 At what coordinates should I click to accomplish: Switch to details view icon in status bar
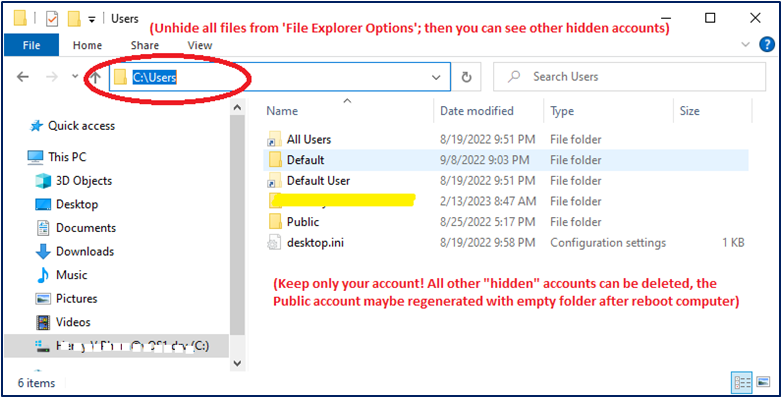point(742,383)
